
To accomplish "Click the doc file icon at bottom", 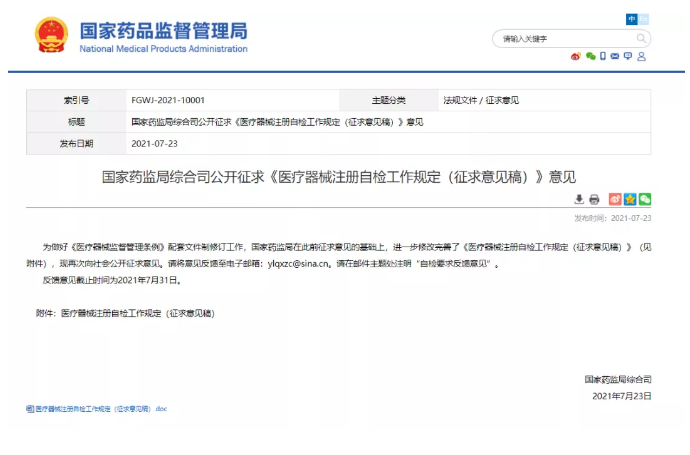I will pyautogui.click(x=30, y=409).
